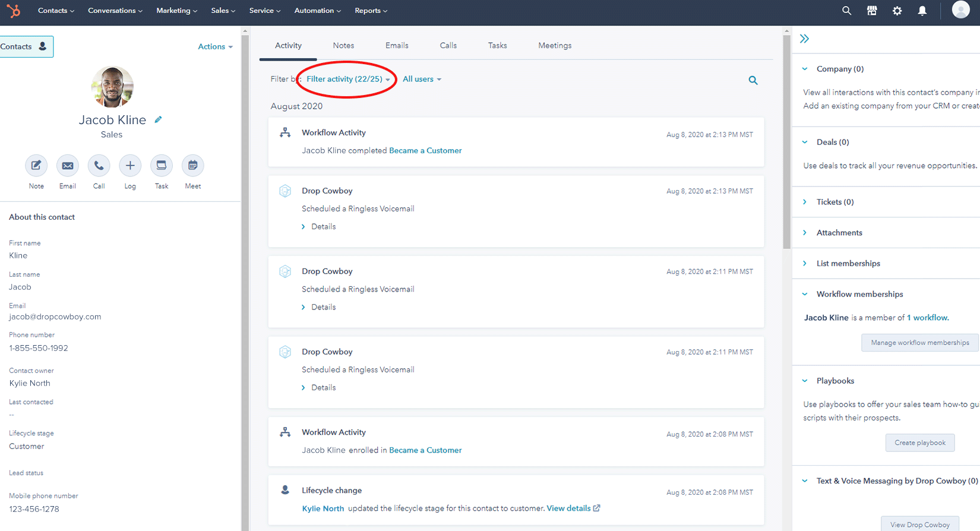Screen dimensions: 980x531
Task: Open the Reports menu
Action: coord(371,11)
